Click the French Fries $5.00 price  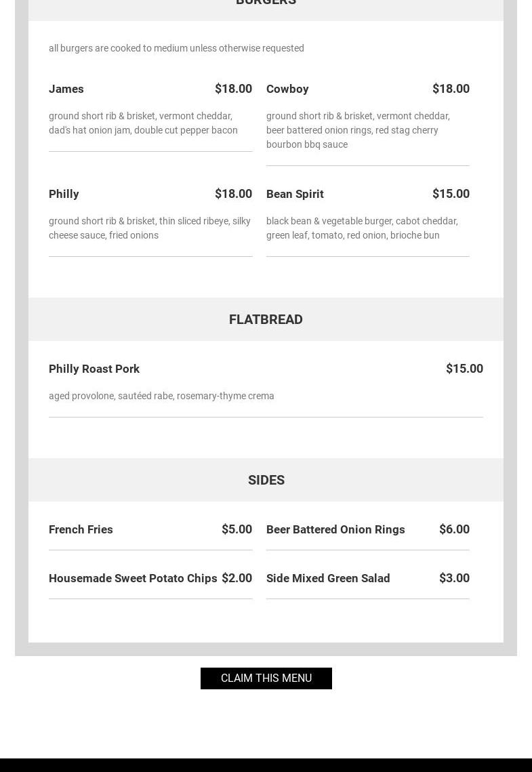237,529
